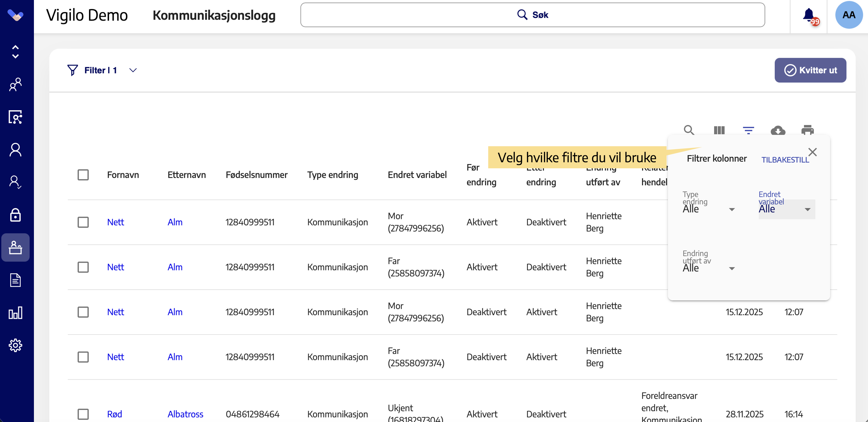Open the person with checkmark sidebar icon
Image resolution: width=868 pixels, height=422 pixels.
(x=15, y=182)
